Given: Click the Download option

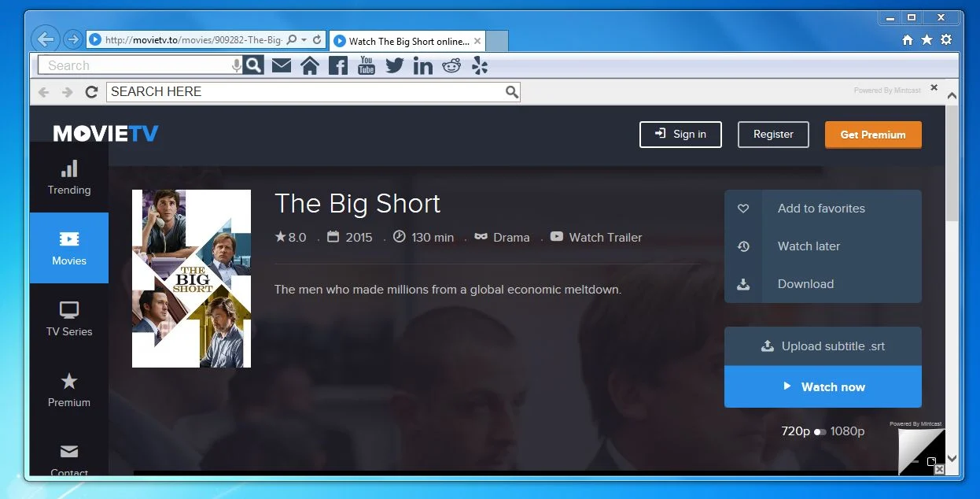Looking at the screenshot, I should (x=823, y=284).
